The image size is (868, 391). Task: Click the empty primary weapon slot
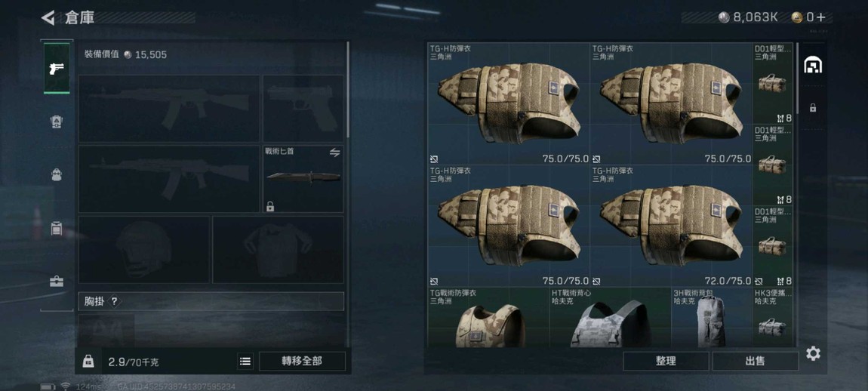click(x=169, y=109)
